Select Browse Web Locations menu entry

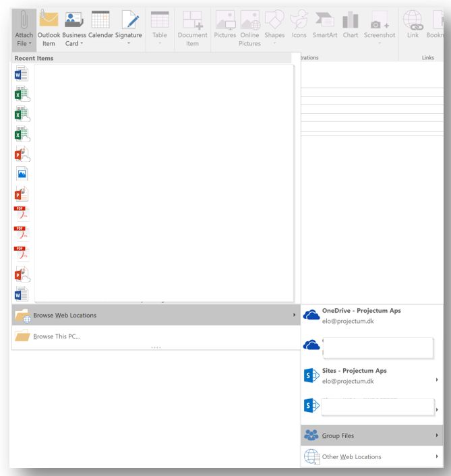tap(156, 315)
